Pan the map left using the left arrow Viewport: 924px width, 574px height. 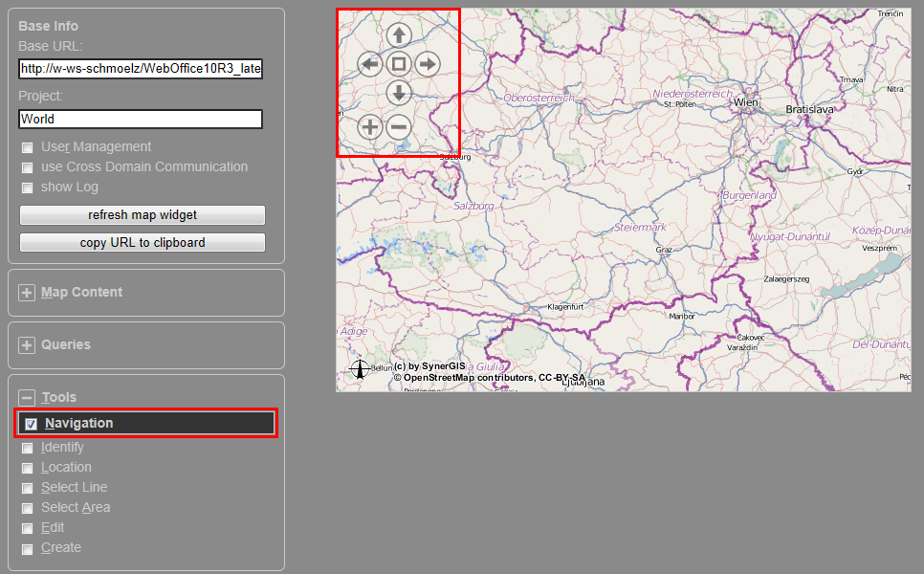(369, 63)
